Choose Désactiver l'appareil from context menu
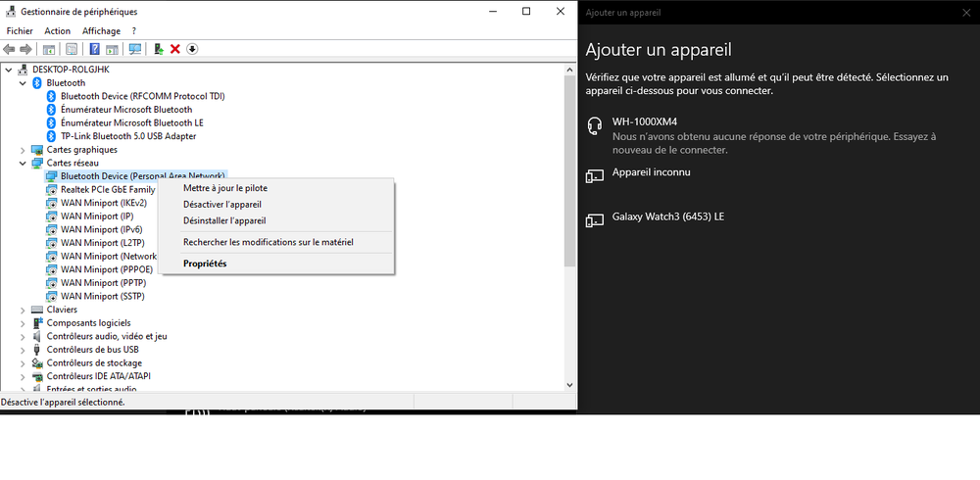Screen dimensions: 980x480 (223, 204)
